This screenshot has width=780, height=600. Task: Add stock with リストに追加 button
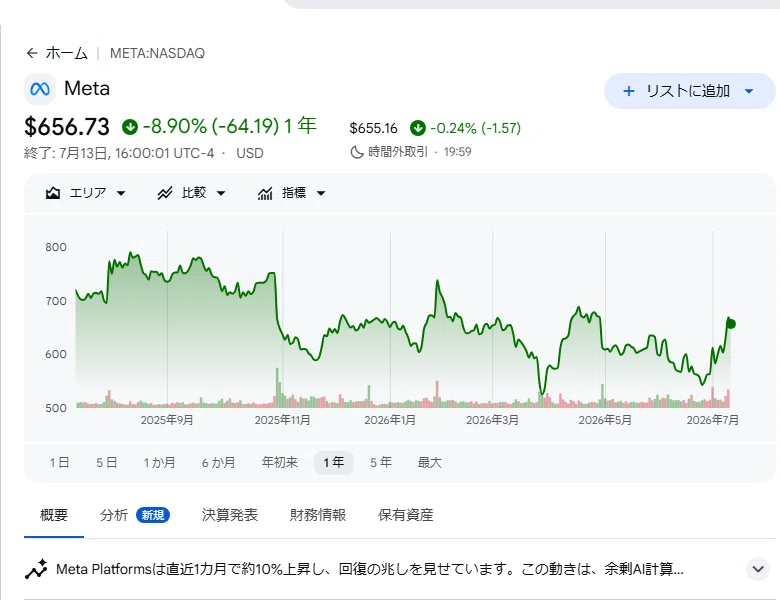[x=689, y=91]
